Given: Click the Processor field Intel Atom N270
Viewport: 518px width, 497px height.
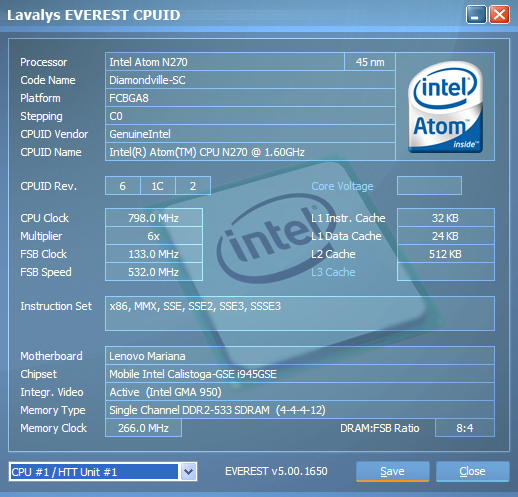Looking at the screenshot, I should [225, 62].
